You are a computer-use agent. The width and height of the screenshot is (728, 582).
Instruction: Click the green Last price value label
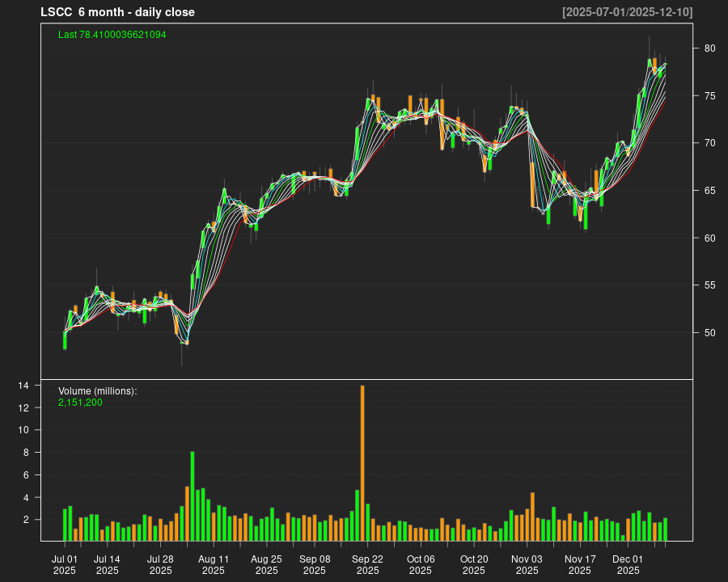coord(112,35)
